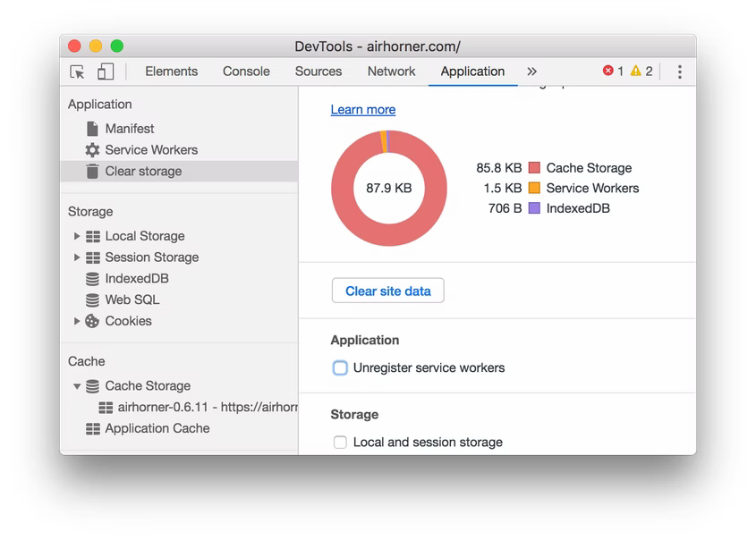Click the airhorner-0.6.11 cache grid icon
Screen dimensions: 756x540
pos(106,408)
